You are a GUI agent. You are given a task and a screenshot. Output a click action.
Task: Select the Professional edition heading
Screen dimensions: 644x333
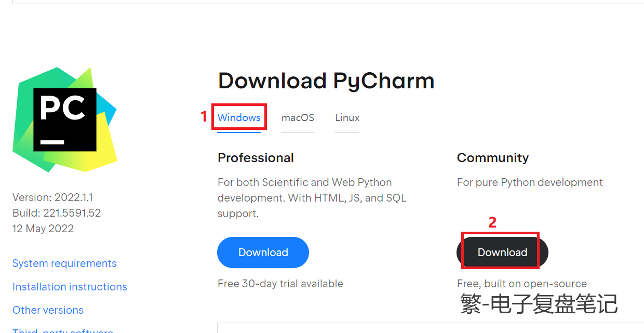pyautogui.click(x=256, y=157)
